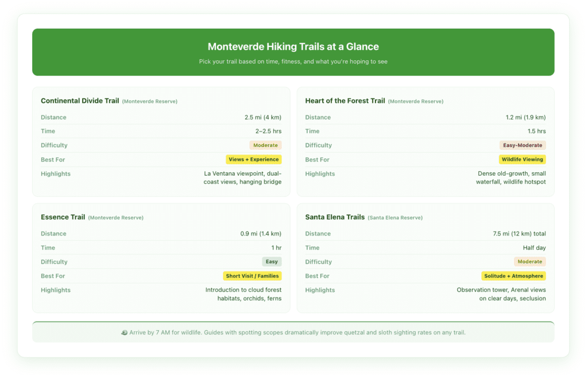Click the Monteverde Hiking Trails at a Glance header
This screenshot has height=375, width=588.
coord(293,47)
